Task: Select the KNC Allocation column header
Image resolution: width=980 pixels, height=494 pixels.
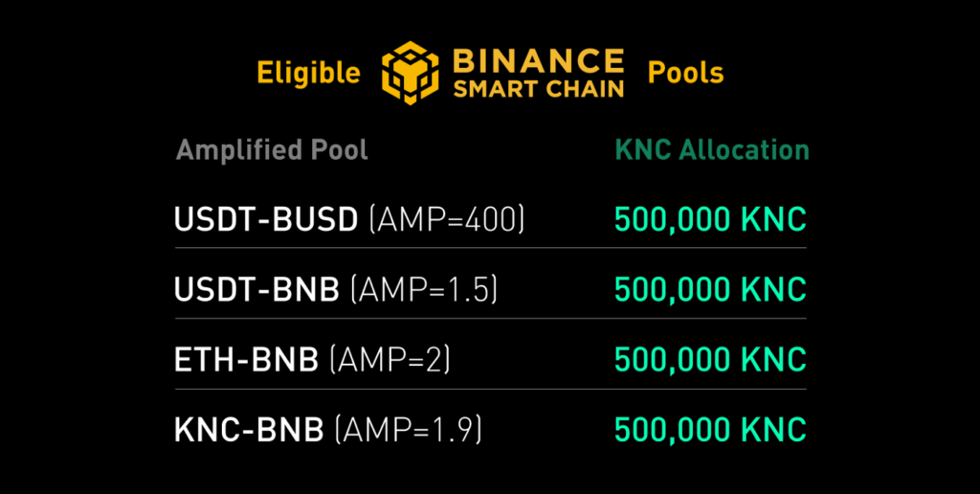Action: [x=712, y=150]
